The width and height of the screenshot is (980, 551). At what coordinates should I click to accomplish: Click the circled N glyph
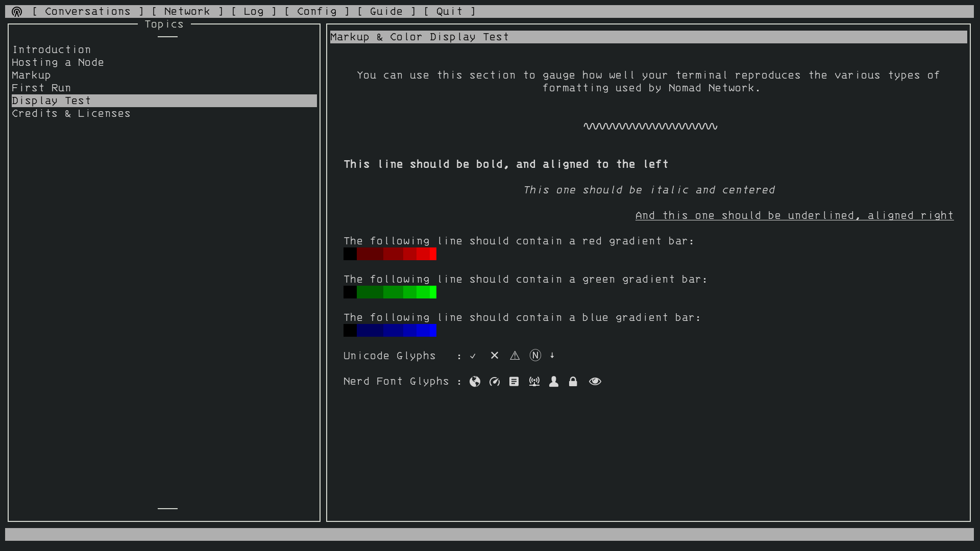coord(535,356)
